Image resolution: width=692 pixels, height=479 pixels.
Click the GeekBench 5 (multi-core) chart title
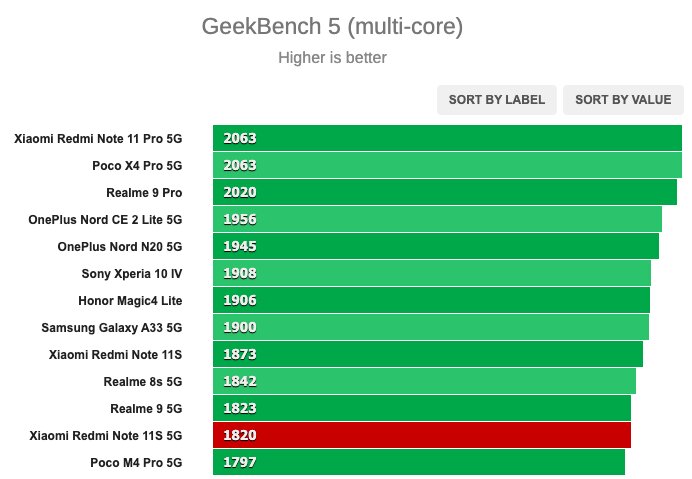(332, 26)
